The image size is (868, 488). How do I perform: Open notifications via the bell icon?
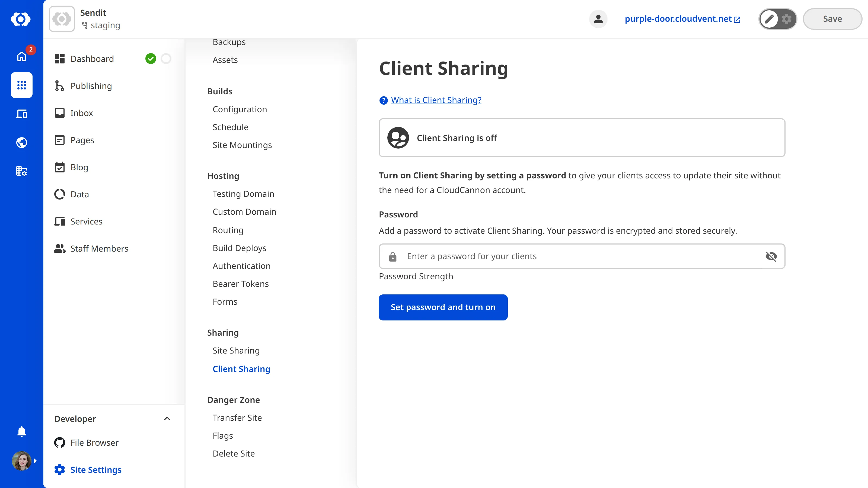21,431
